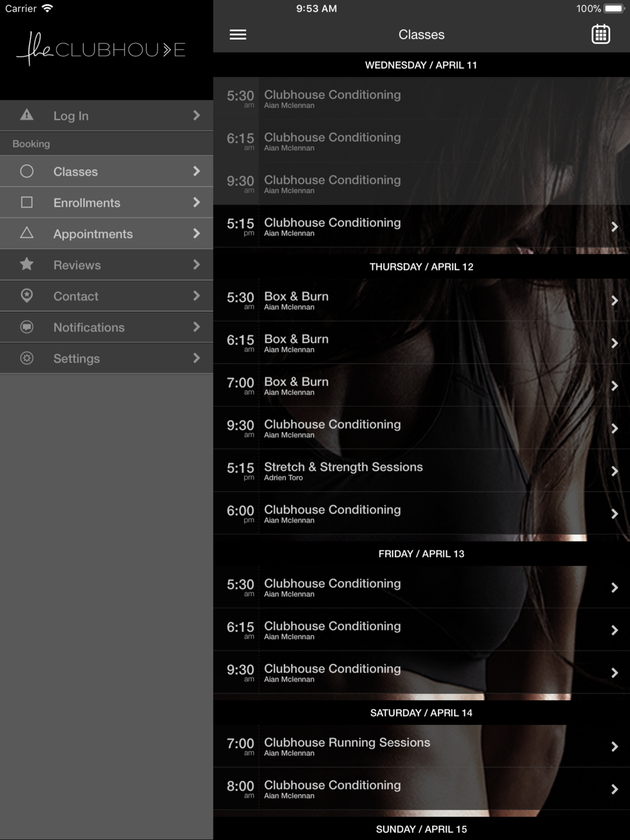The image size is (630, 840).
Task: Select Enrollments in the sidebar
Action: (x=106, y=202)
